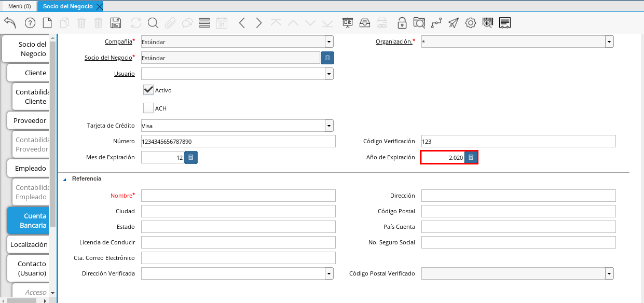
Task: Open the magnifier search icon in toolbar
Action: (153, 23)
